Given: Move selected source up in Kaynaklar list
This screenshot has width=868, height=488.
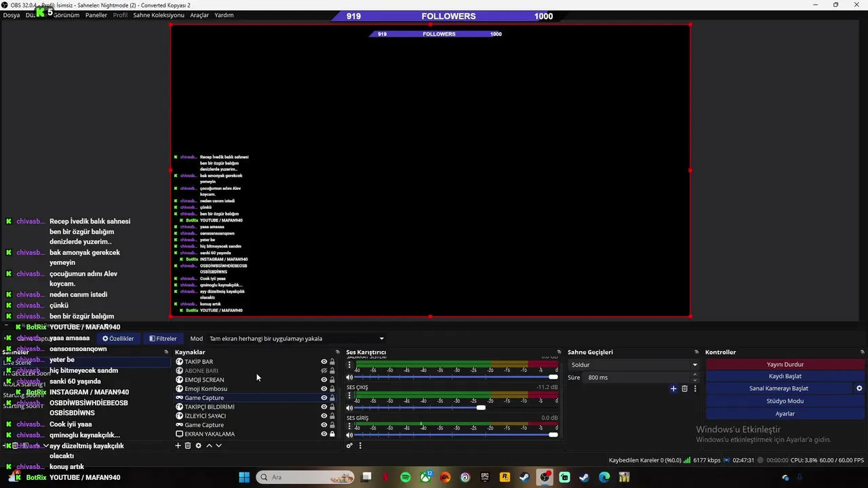Looking at the screenshot, I should (209, 445).
